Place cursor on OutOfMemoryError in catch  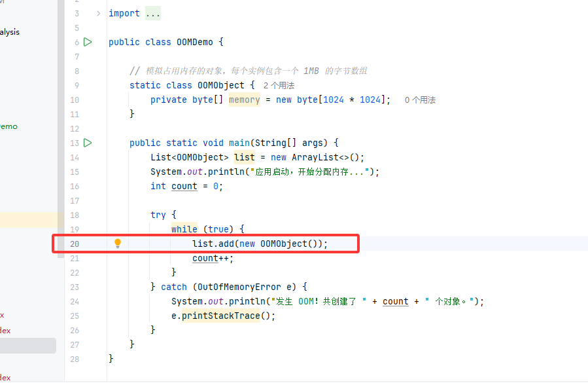pos(237,287)
